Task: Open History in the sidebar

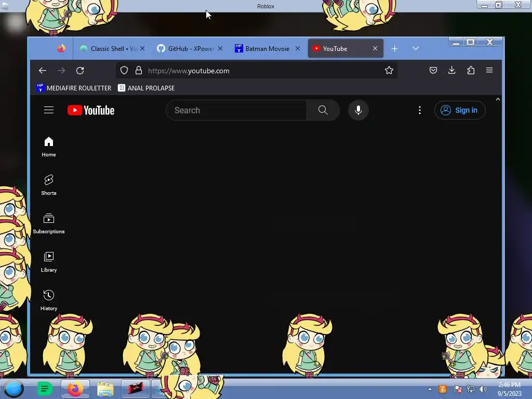Action: (x=49, y=300)
